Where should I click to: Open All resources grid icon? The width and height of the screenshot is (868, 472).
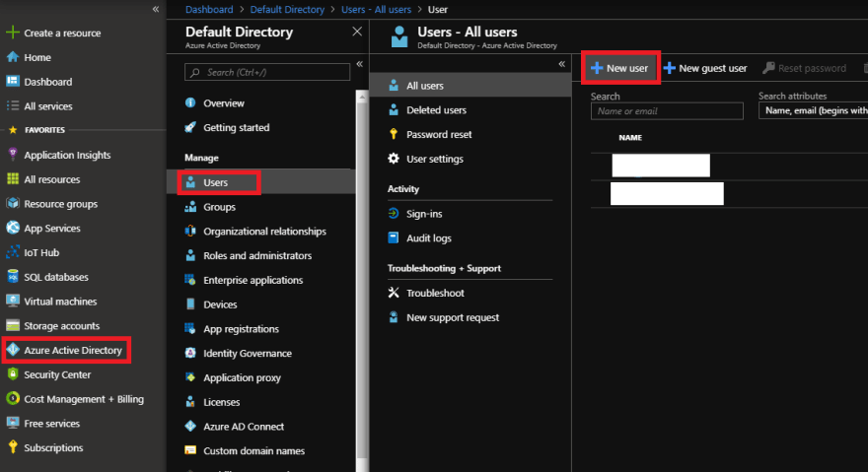pos(12,178)
